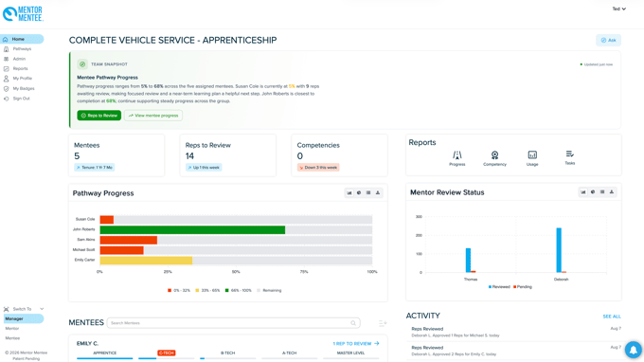Toggle the 33% - 65% legend entry
The image size is (644, 362).
pos(207,291)
